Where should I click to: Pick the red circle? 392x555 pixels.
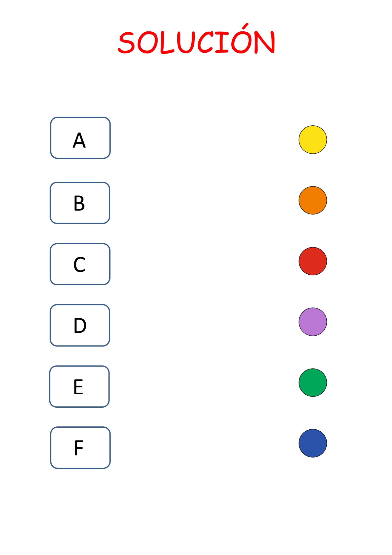point(313,261)
